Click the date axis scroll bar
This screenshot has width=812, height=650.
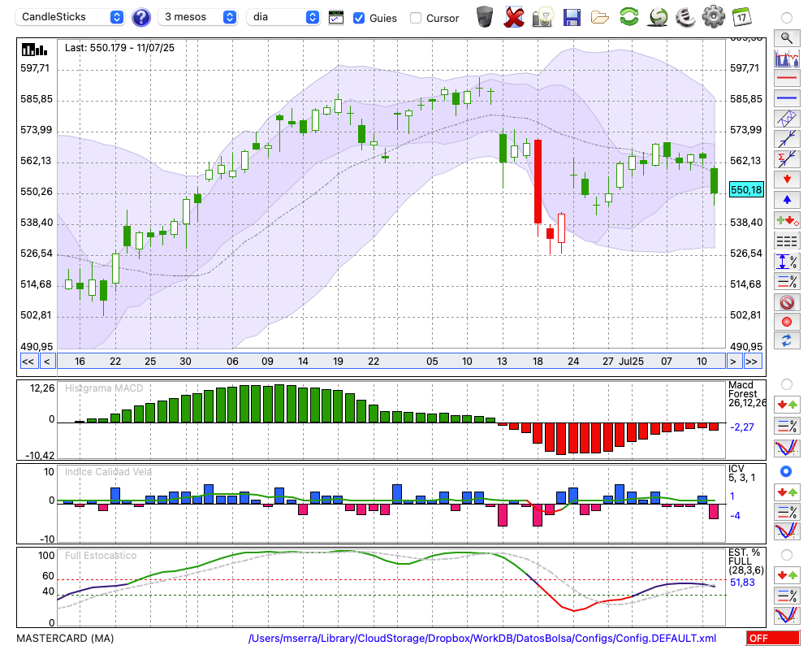coord(391,362)
